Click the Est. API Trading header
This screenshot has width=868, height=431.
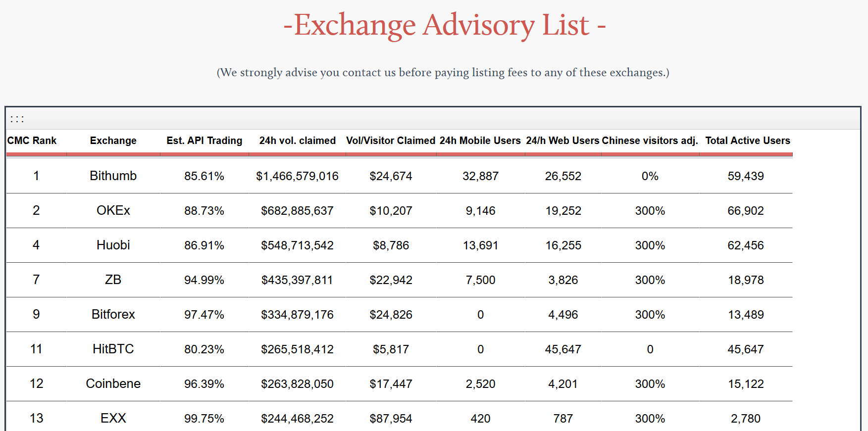[204, 141]
